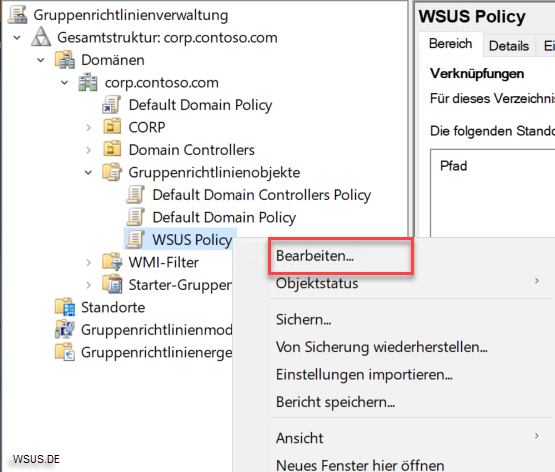Select the linked Default Domain Policy shortcut icon
Image resolution: width=555 pixels, height=472 pixels.
(111, 105)
